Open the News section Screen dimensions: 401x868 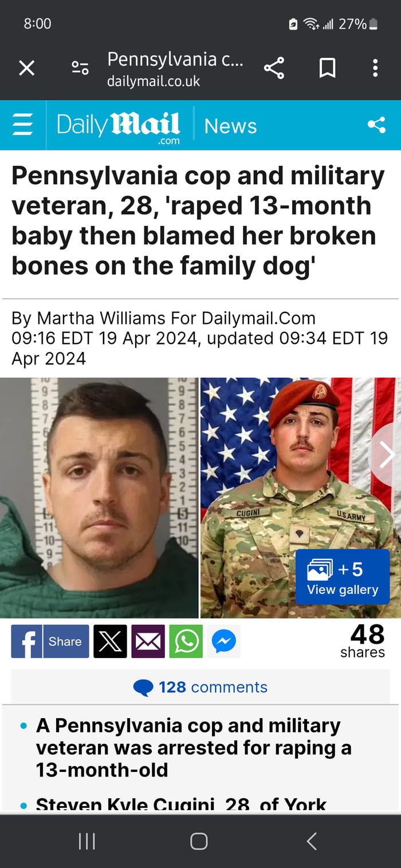230,126
